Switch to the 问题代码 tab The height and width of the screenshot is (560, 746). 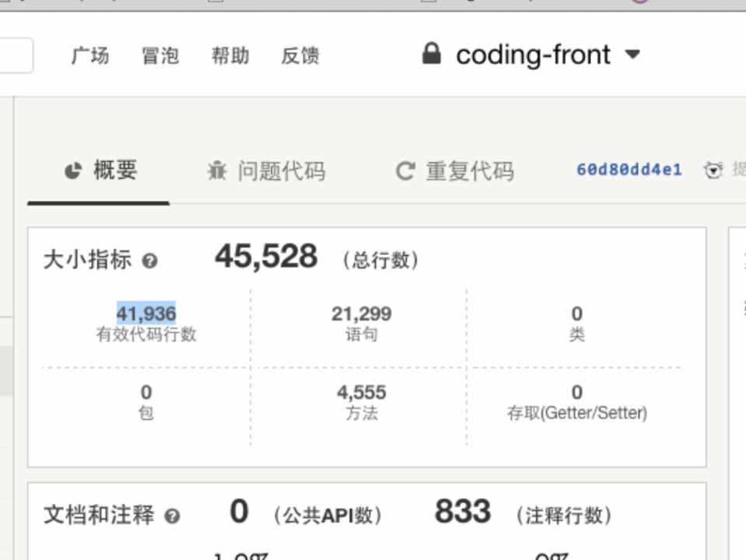tap(280, 171)
